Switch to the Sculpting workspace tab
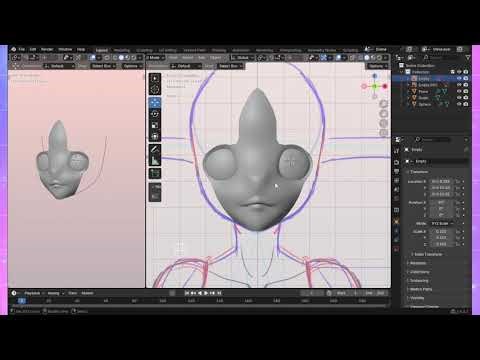 (x=144, y=50)
